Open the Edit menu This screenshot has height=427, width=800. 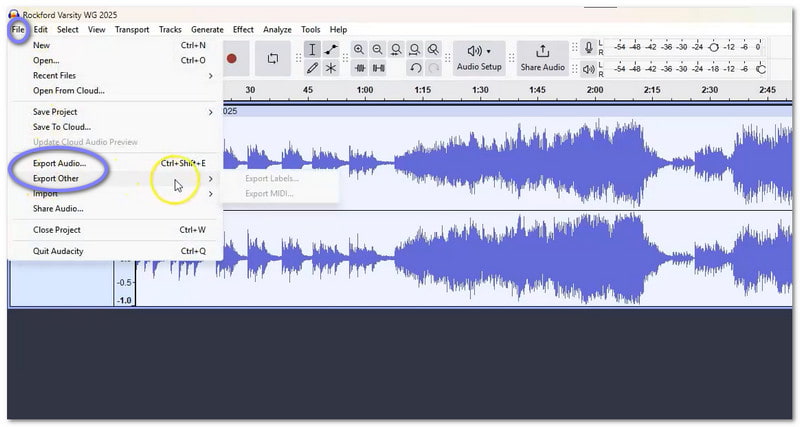[x=40, y=30]
